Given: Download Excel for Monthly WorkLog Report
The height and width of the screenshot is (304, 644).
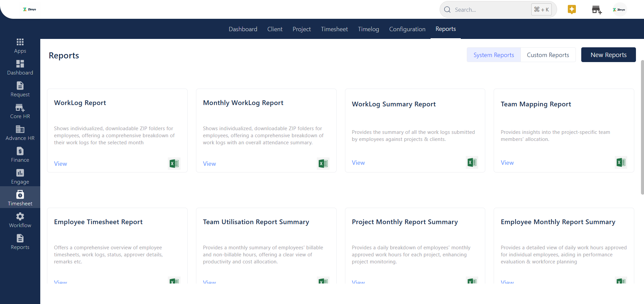Looking at the screenshot, I should pyautogui.click(x=323, y=163).
